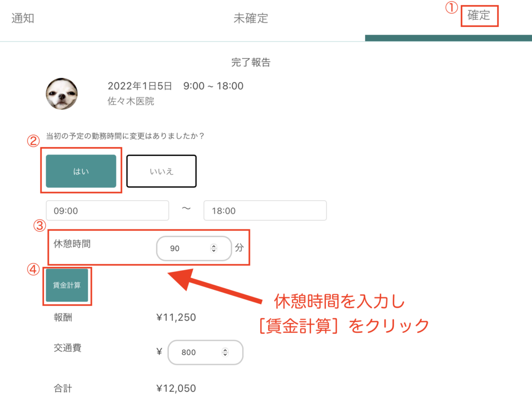Increase 交通費 with stepper up arrow

pyautogui.click(x=225, y=350)
